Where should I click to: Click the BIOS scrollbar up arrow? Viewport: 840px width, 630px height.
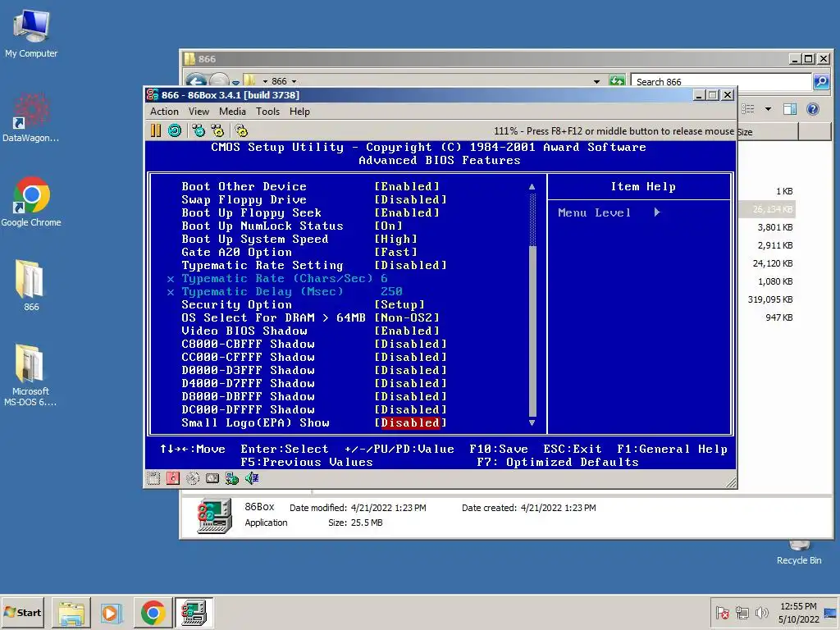point(532,186)
